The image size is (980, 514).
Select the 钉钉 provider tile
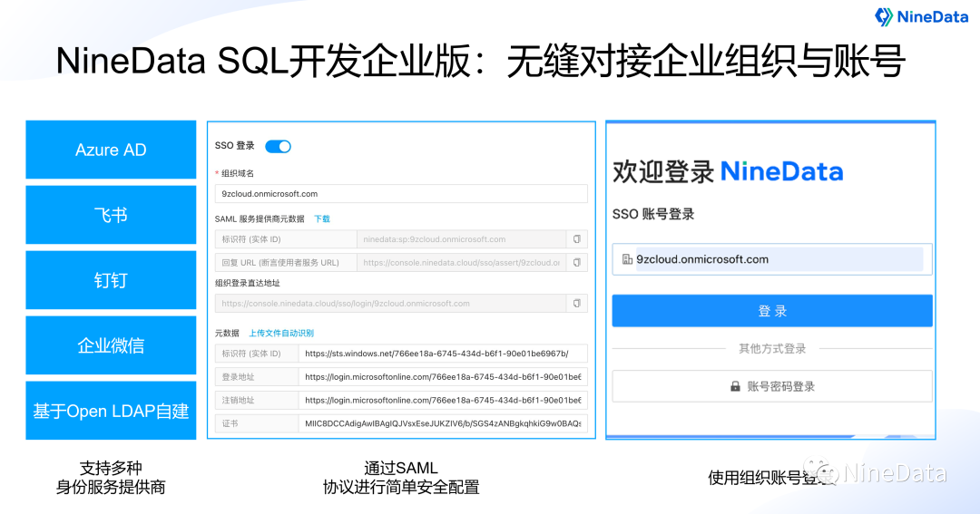(111, 280)
